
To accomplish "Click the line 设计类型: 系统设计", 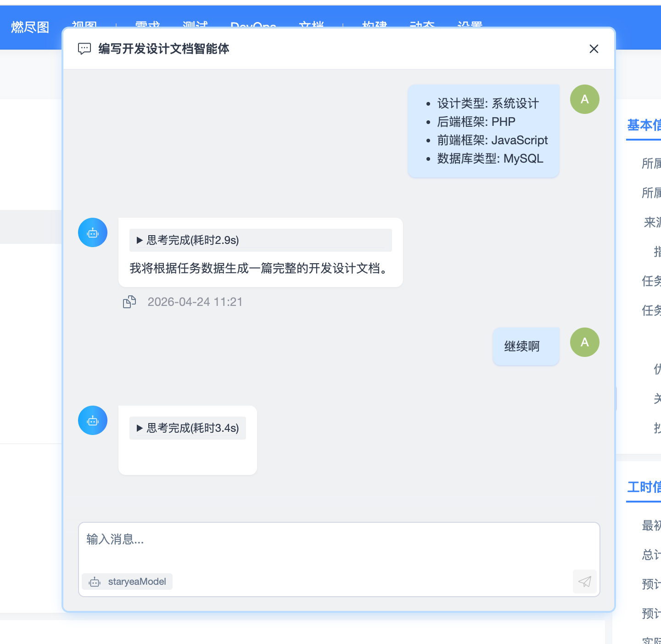I will pos(488,103).
